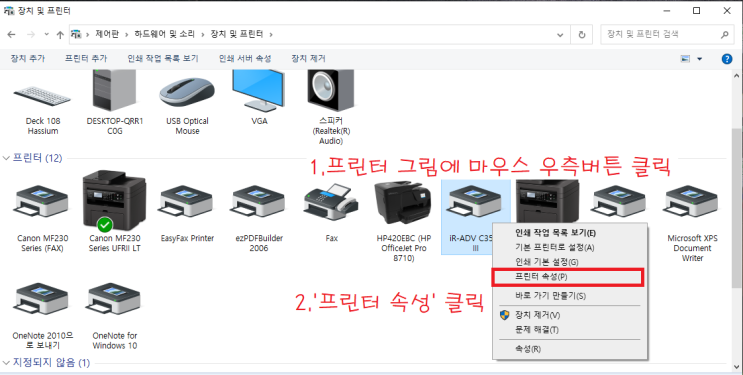Click the scrollbar up arrow
The width and height of the screenshot is (743, 375).
(x=736, y=75)
